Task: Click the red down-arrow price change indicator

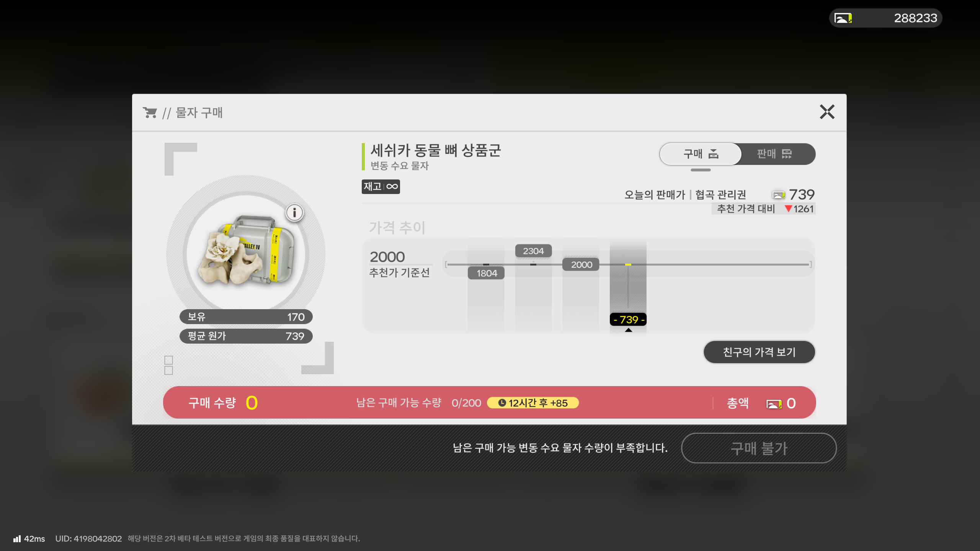Action: click(x=788, y=209)
